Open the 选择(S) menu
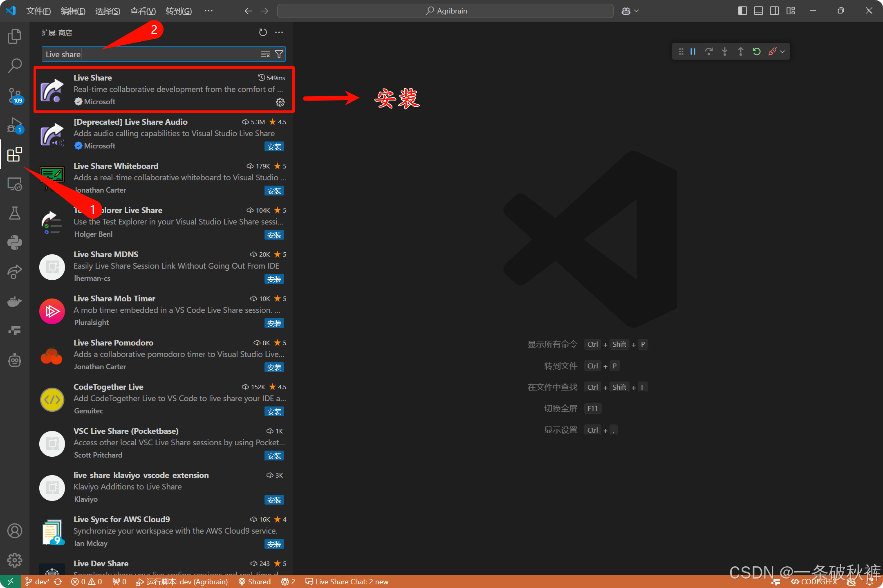The height and width of the screenshot is (588, 883). tap(108, 11)
